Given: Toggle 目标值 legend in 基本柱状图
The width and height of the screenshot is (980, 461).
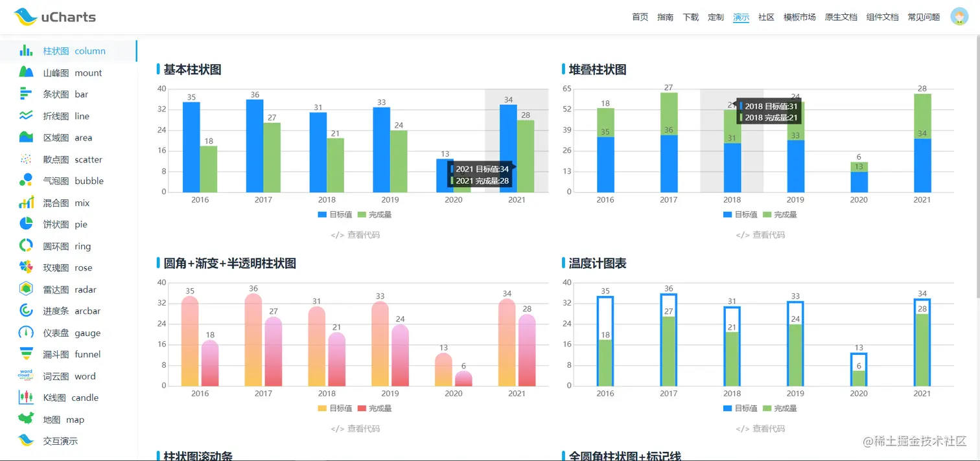Looking at the screenshot, I should 334,214.
